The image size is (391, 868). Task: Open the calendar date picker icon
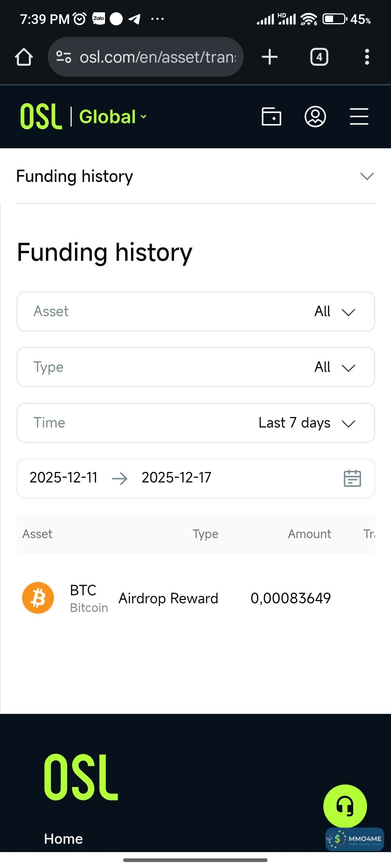coord(352,478)
